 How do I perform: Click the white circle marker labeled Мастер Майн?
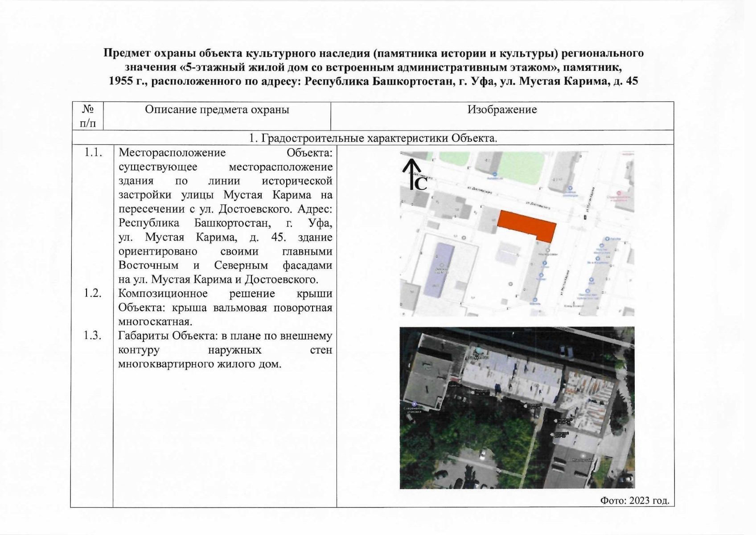pyautogui.click(x=547, y=250)
